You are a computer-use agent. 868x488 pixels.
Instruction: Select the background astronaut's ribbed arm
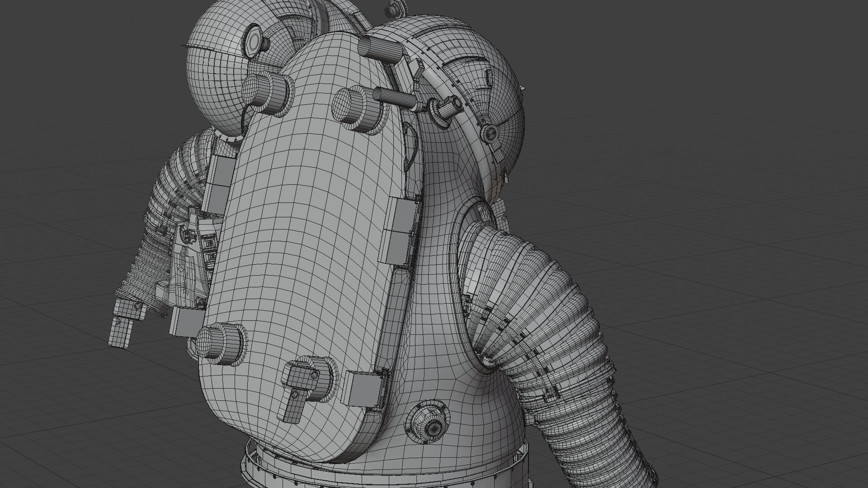(x=170, y=217)
